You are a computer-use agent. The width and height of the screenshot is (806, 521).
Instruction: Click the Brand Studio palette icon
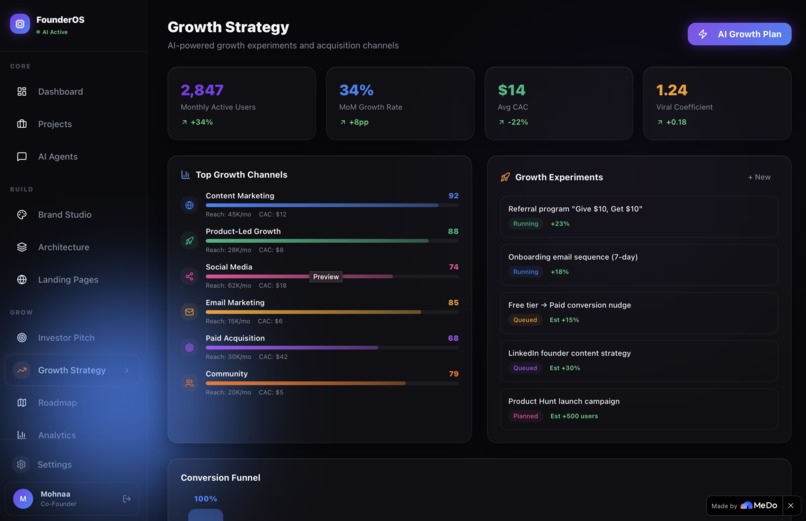(x=22, y=214)
